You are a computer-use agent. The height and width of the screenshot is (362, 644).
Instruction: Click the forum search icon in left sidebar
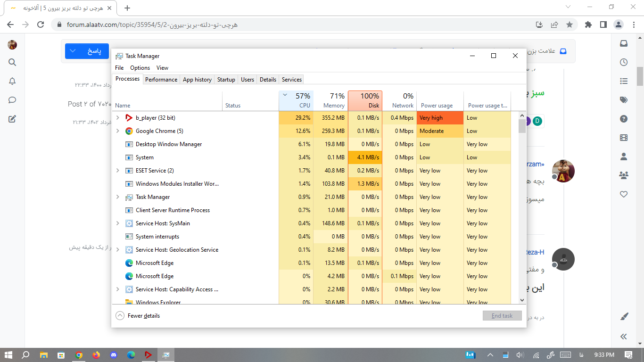click(12, 62)
